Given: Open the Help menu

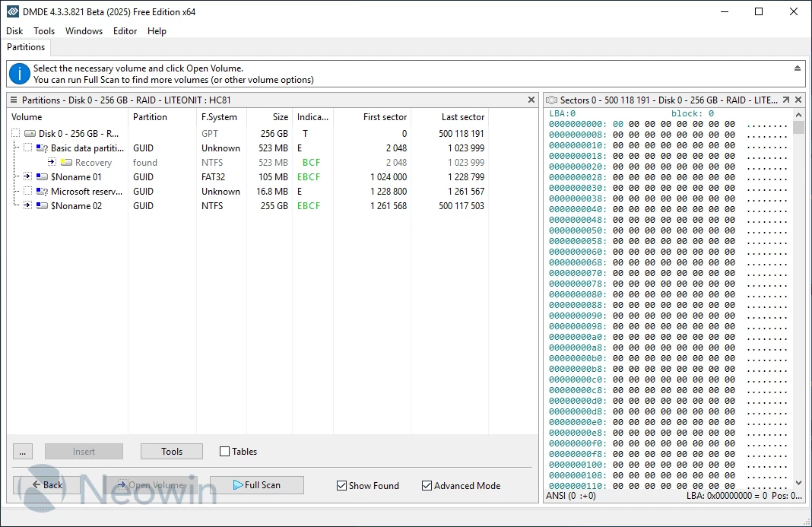Looking at the screenshot, I should (157, 31).
